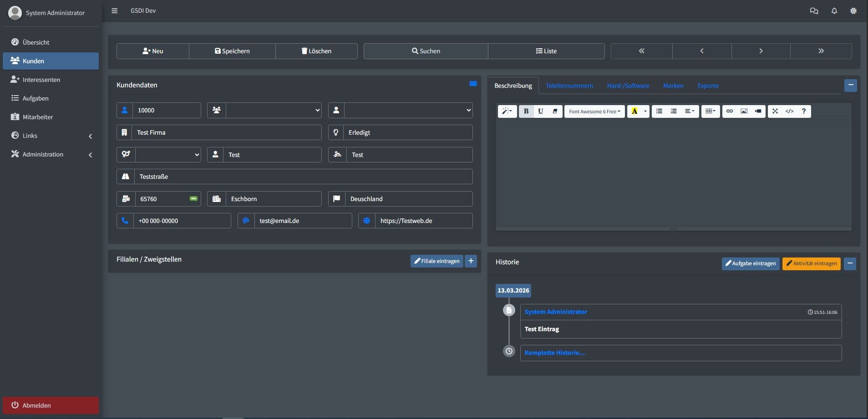Image resolution: width=868 pixels, height=419 pixels.
Task: Open notifications via the bell icon
Action: pos(834,10)
